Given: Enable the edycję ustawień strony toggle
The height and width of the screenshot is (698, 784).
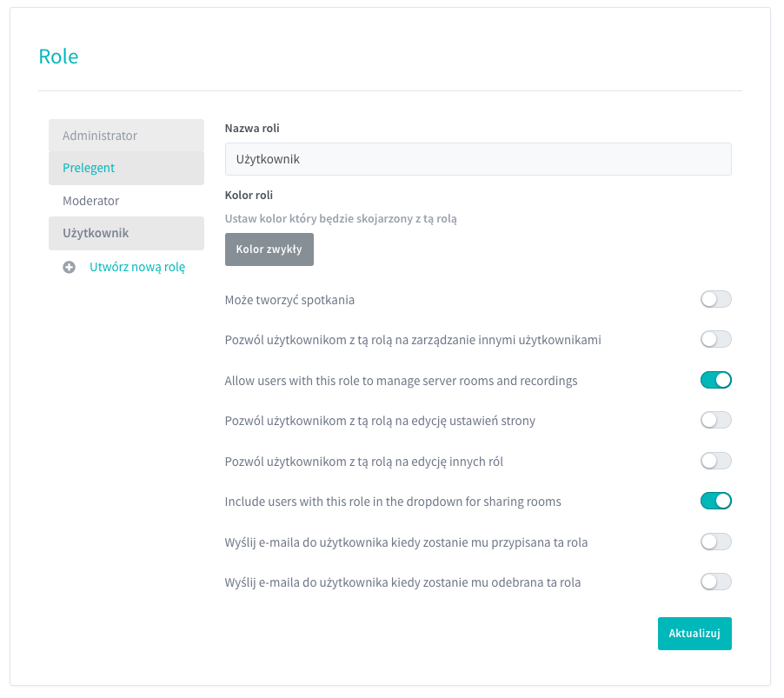Looking at the screenshot, I should 716,421.
